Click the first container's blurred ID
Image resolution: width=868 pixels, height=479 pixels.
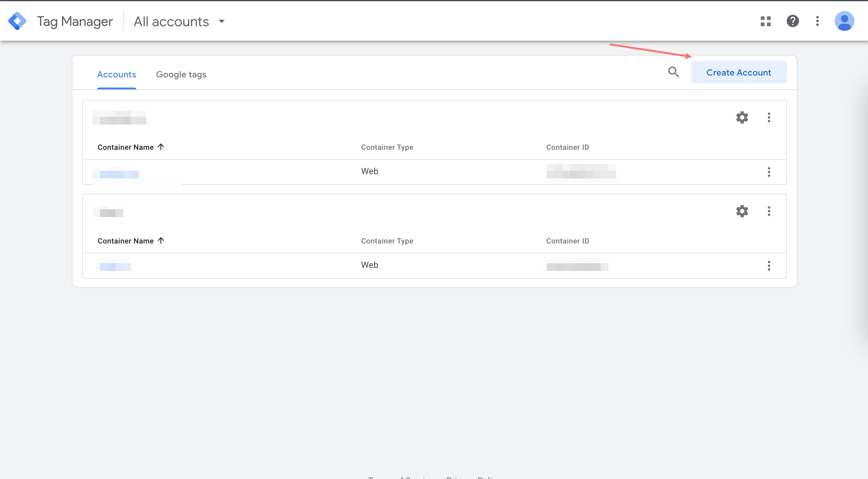[x=581, y=172]
